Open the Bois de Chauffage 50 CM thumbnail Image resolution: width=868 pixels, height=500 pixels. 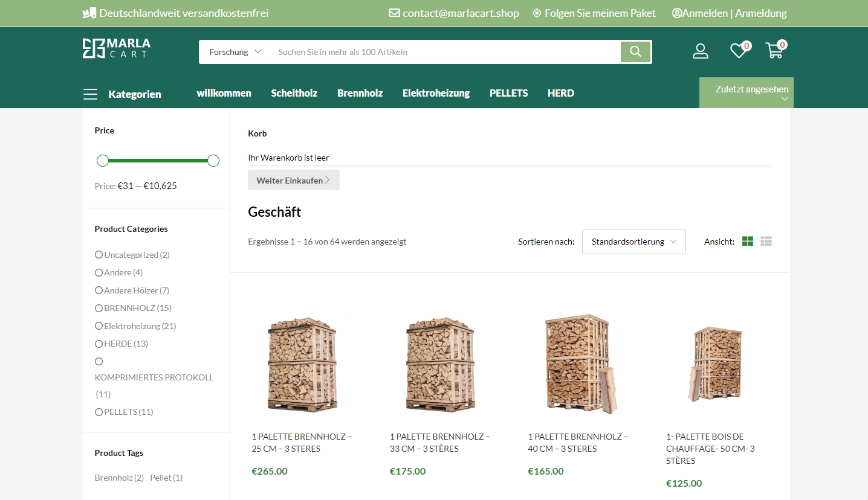pos(717,364)
